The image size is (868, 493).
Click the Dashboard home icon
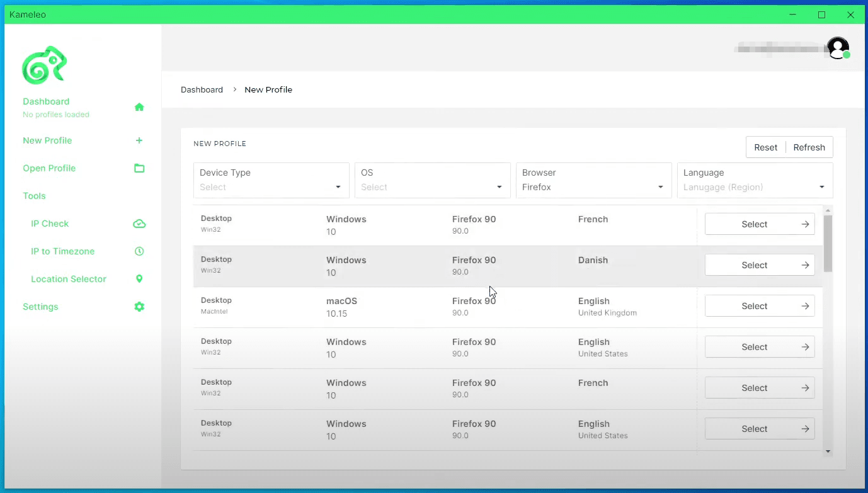click(139, 107)
